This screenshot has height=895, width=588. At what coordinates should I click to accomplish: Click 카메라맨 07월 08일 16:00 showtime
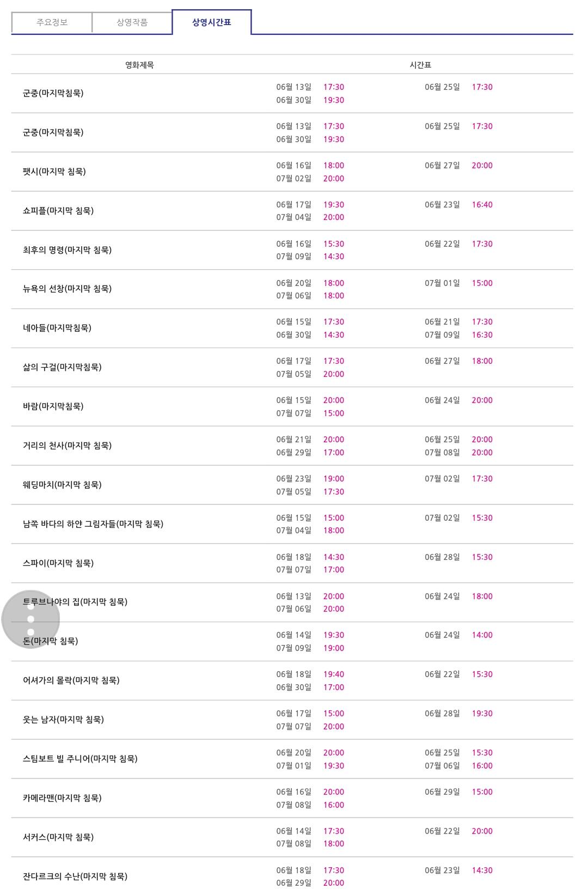[x=333, y=805]
